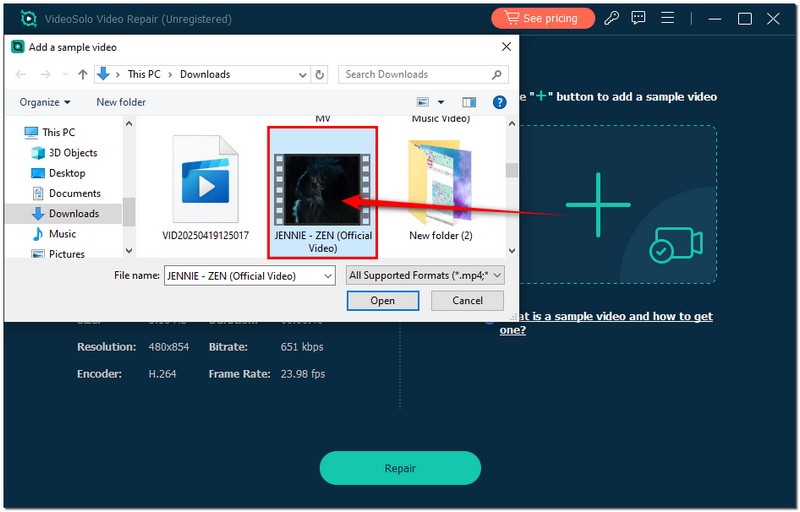The height and width of the screenshot is (512, 800).
Task: Select Downloads in navigation tree
Action: (64, 214)
